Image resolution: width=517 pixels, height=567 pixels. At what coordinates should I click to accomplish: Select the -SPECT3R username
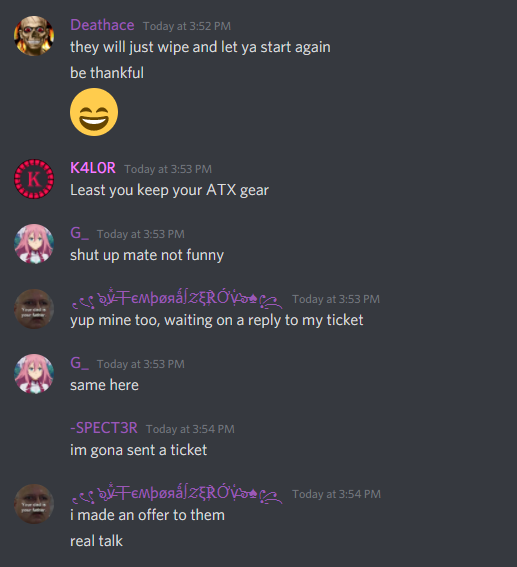(104, 429)
